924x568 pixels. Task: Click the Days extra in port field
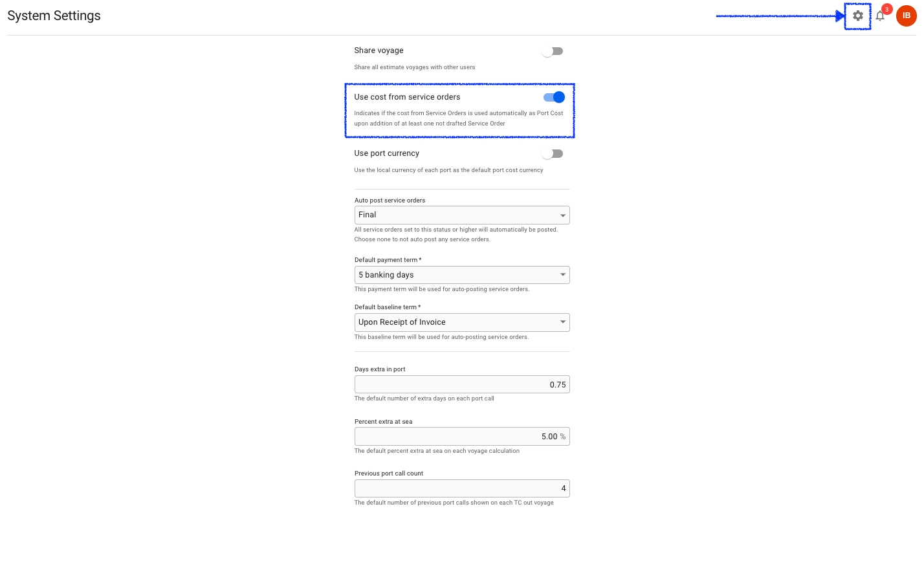[462, 385]
